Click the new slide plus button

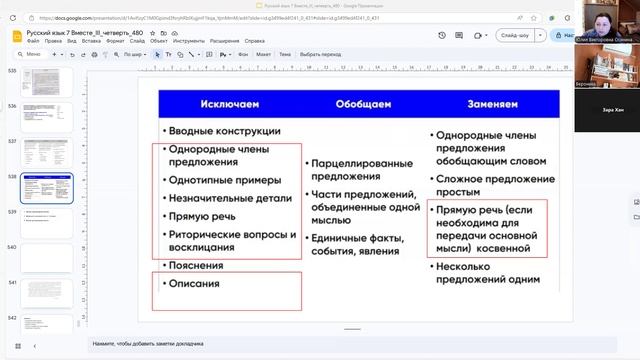point(54,54)
